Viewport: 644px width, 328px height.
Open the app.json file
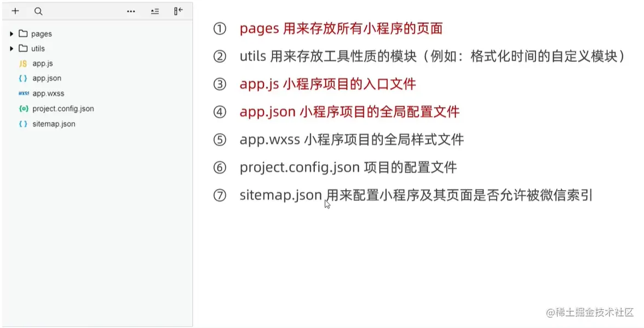click(x=47, y=78)
